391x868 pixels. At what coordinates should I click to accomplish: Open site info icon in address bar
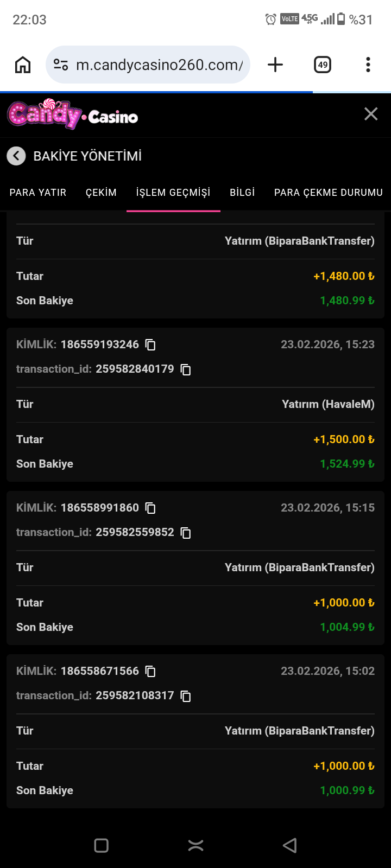pos(61,65)
